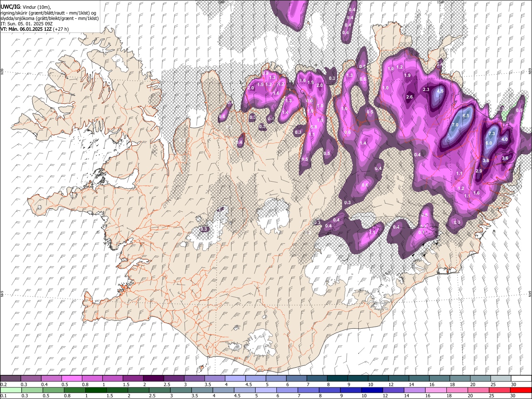Select the 2.6 precipitation value on the map
This screenshot has height=399, width=532.
[x=409, y=97]
